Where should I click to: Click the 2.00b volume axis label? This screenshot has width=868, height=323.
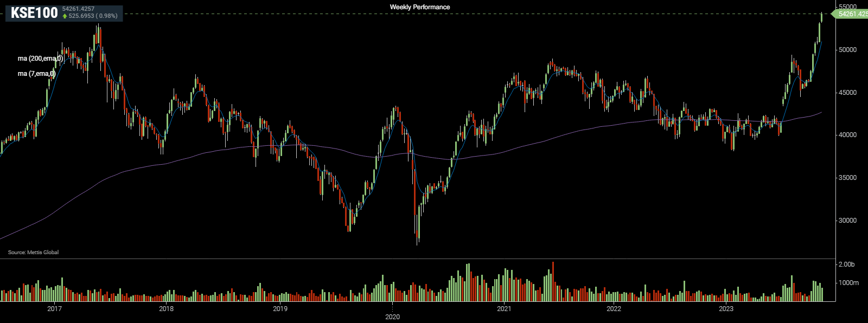847,264
